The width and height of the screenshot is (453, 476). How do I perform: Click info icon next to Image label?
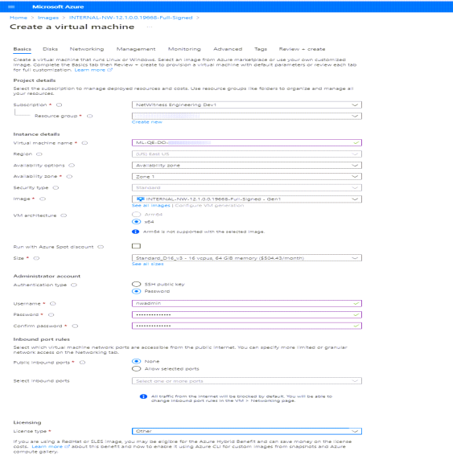[43, 199]
